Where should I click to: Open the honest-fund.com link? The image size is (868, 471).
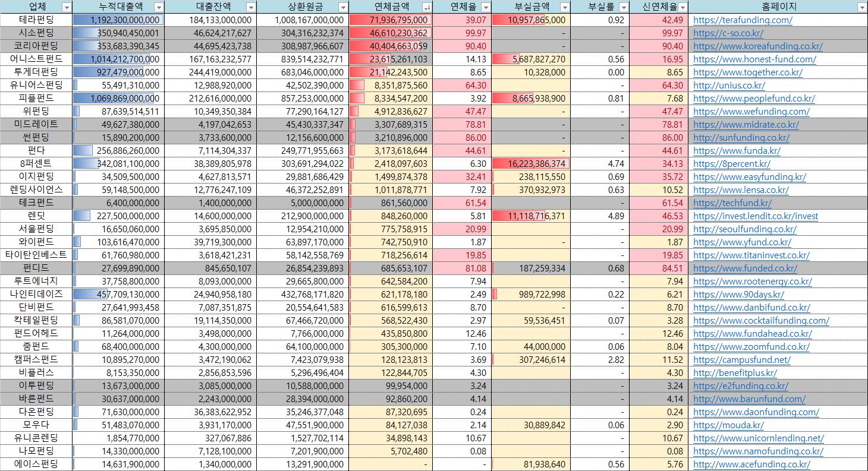pyautogui.click(x=754, y=59)
